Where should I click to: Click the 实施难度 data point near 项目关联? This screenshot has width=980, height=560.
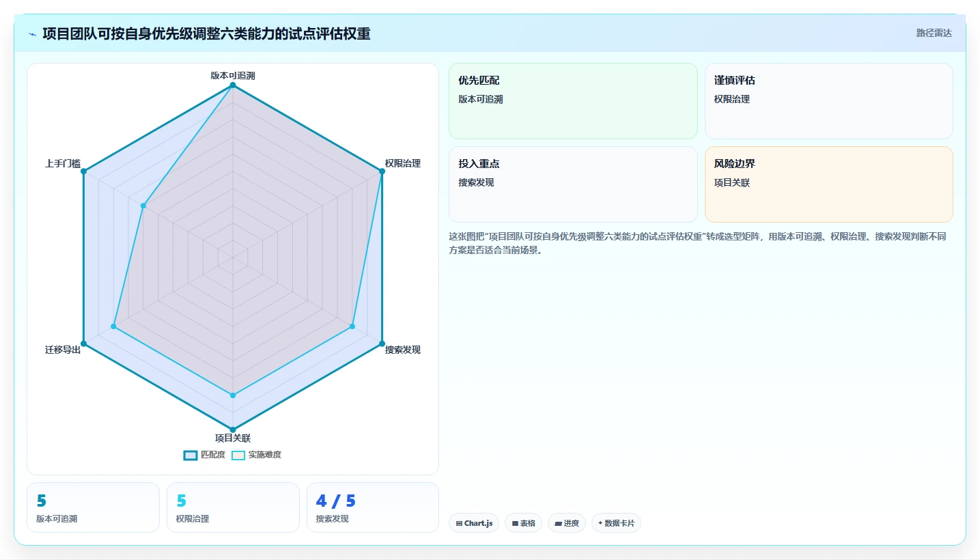233,395
